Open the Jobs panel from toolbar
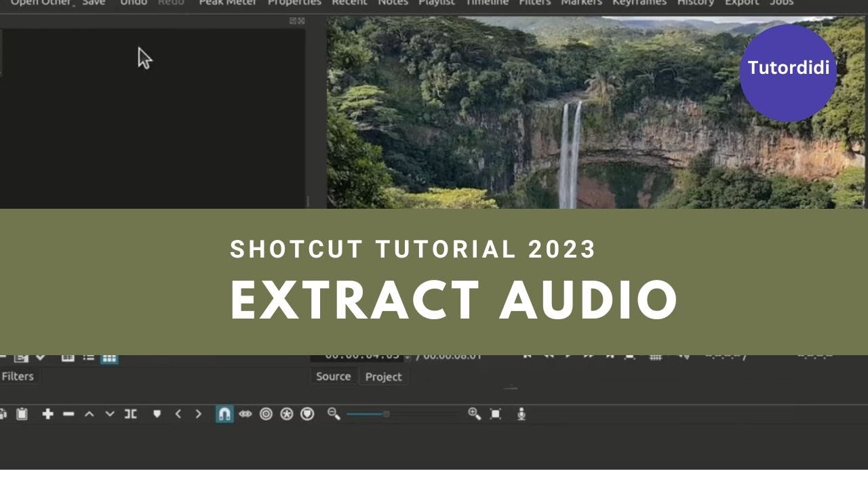Screen dimensions: 868x488 [781, 3]
